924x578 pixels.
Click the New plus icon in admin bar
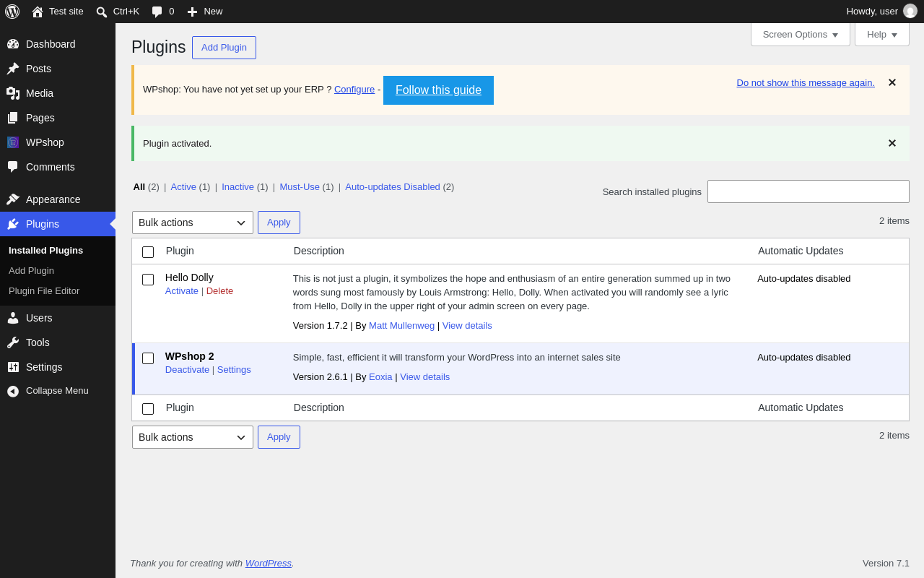192,12
